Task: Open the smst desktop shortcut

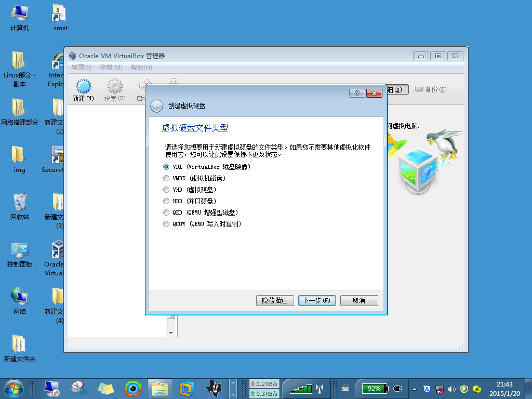Action: pos(60,19)
